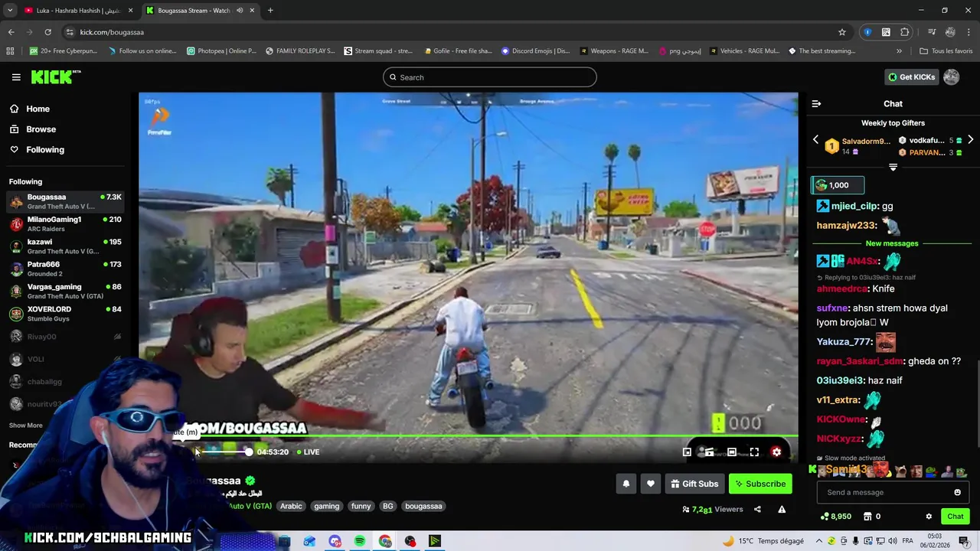
Task: Open a new browser tab
Action: click(270, 11)
